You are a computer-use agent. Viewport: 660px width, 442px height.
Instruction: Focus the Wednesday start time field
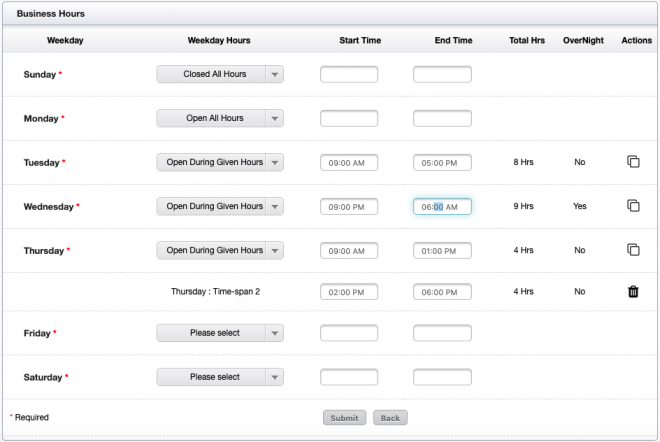[349, 207]
